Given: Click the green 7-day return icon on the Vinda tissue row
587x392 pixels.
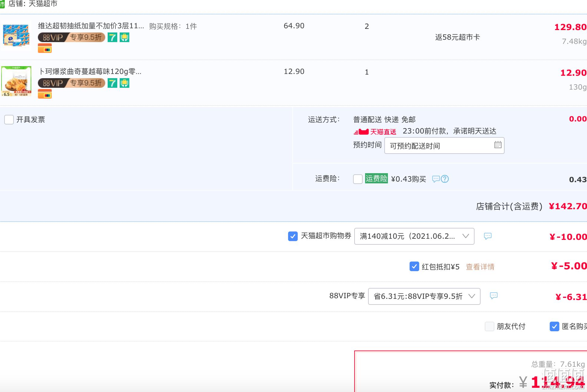Looking at the screenshot, I should (x=112, y=38).
